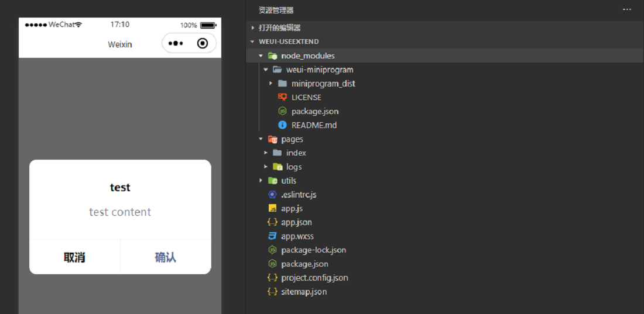Click the README.md info icon
This screenshot has height=314, width=644.
(282, 125)
